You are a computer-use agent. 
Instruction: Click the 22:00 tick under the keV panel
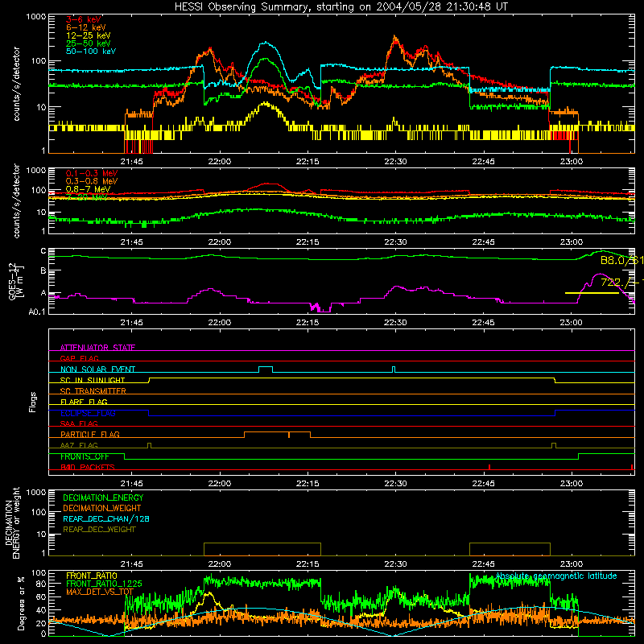[x=219, y=162]
